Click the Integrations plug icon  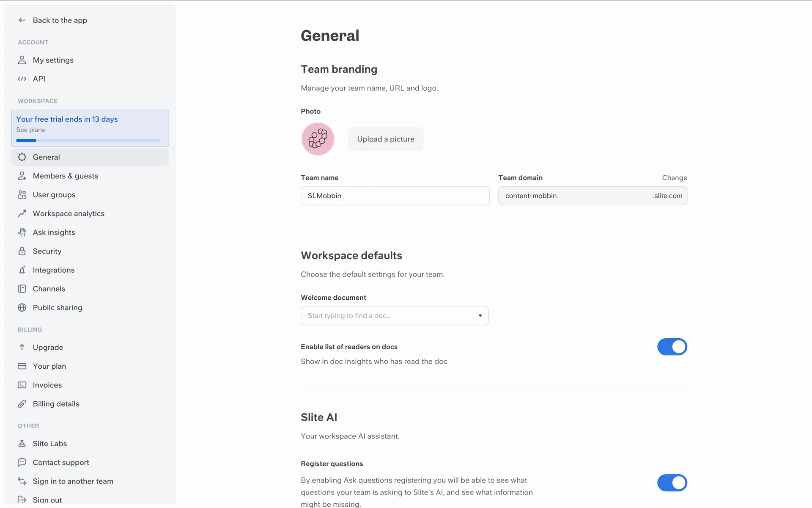click(x=22, y=270)
